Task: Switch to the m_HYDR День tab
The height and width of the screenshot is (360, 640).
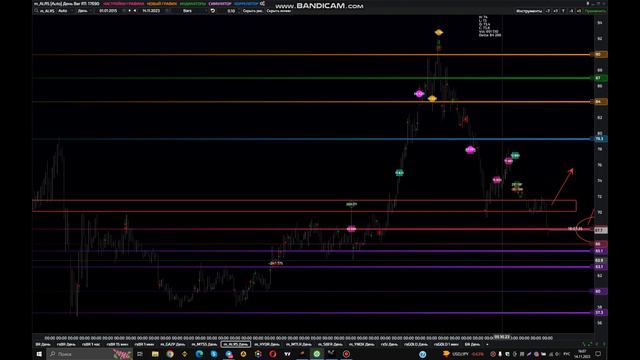Action: (x=267, y=344)
